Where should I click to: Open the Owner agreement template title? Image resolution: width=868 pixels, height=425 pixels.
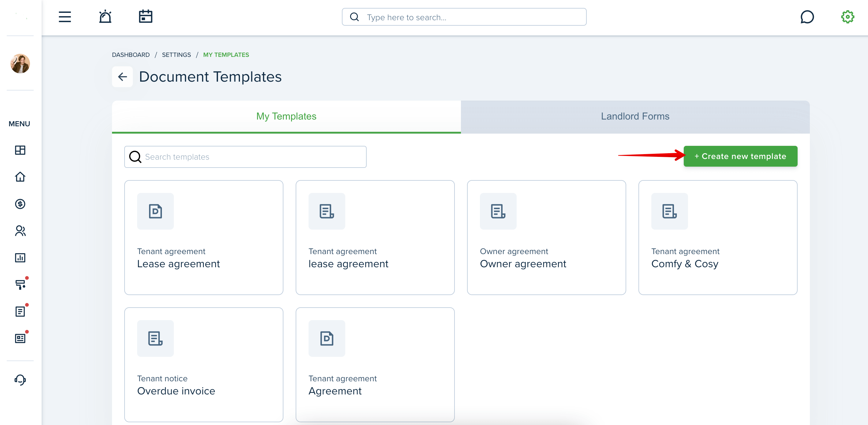coord(523,264)
